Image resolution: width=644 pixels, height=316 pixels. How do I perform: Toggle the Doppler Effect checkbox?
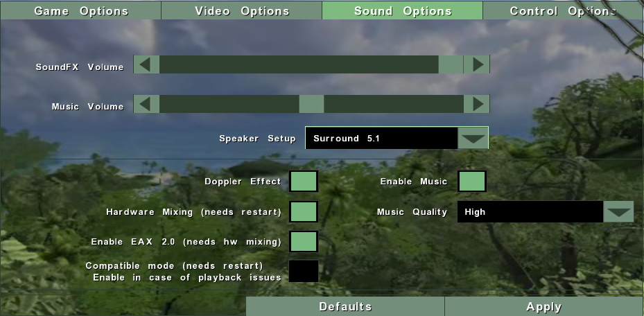[x=304, y=182]
